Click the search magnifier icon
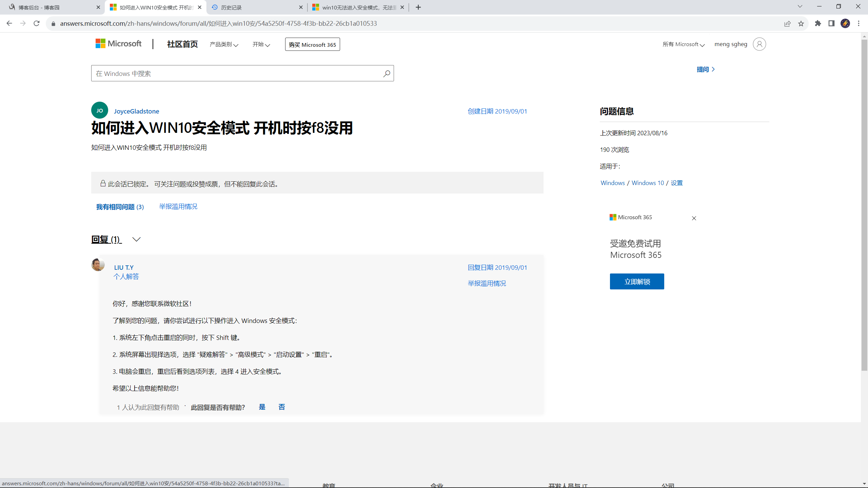 [387, 74]
